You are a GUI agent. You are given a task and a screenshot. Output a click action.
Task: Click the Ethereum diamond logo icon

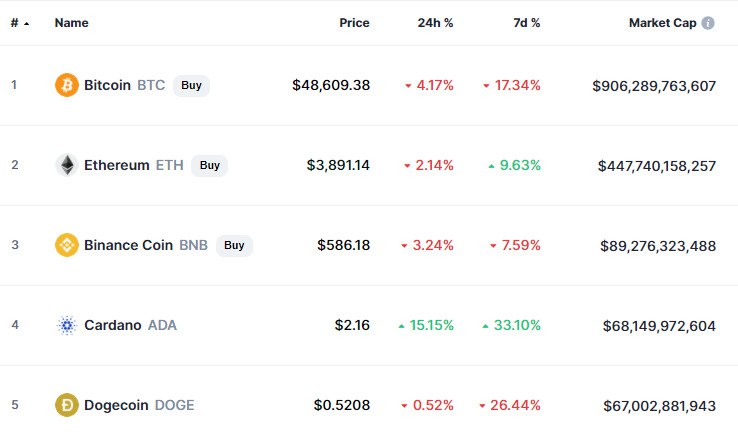67,165
